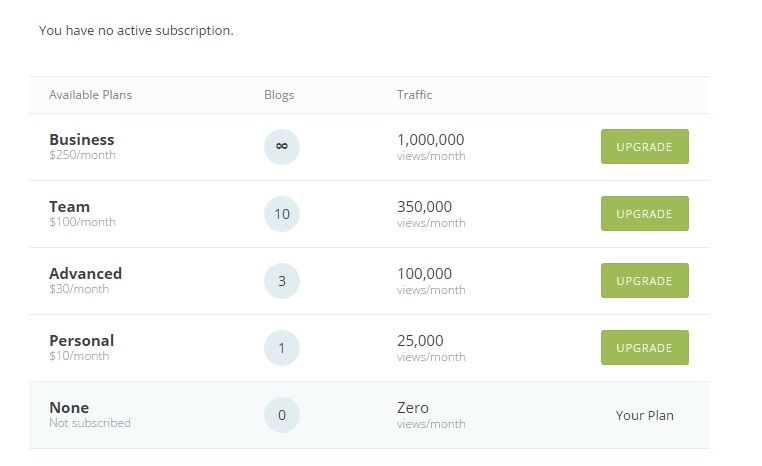Upgrade to the Advanced plan
Viewport: 762px width, 466px height.
pyautogui.click(x=644, y=280)
